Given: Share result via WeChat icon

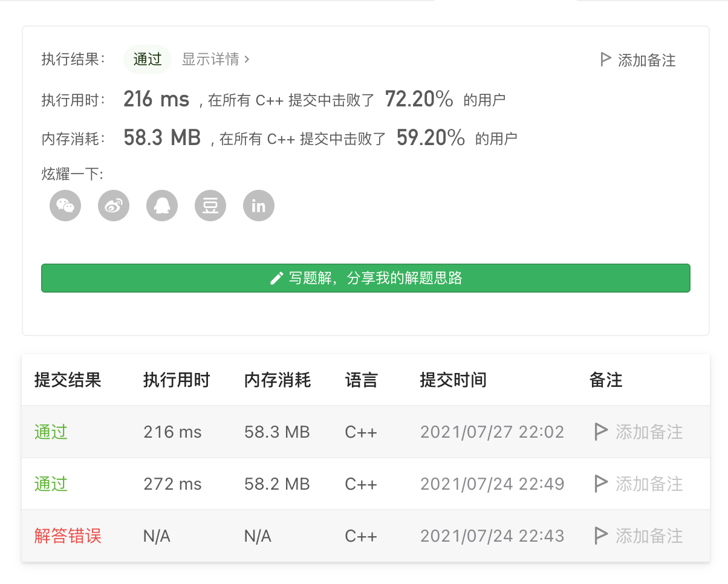Looking at the screenshot, I should tap(65, 206).
